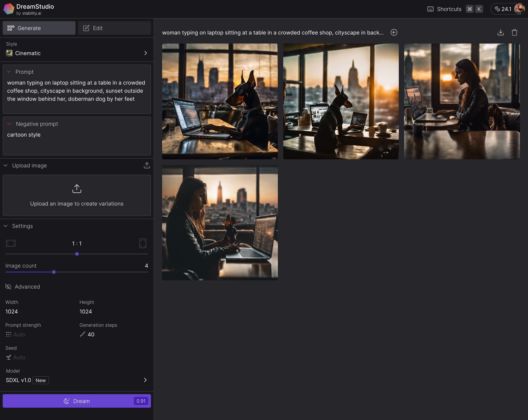This screenshot has height=420, width=528.
Task: Open the SDXL v1.0 model selector
Action: point(77,380)
